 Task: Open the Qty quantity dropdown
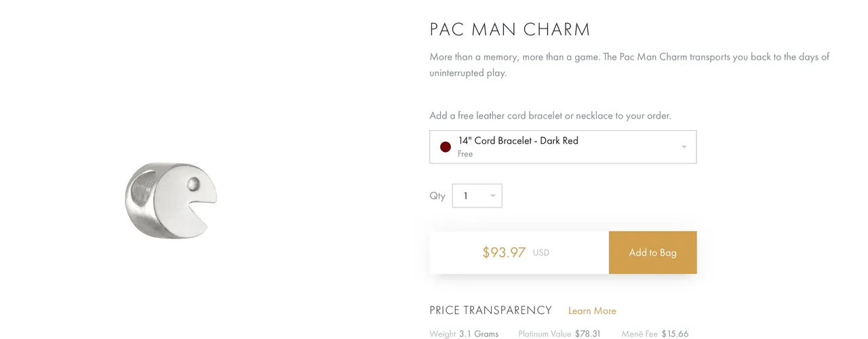pos(477,196)
